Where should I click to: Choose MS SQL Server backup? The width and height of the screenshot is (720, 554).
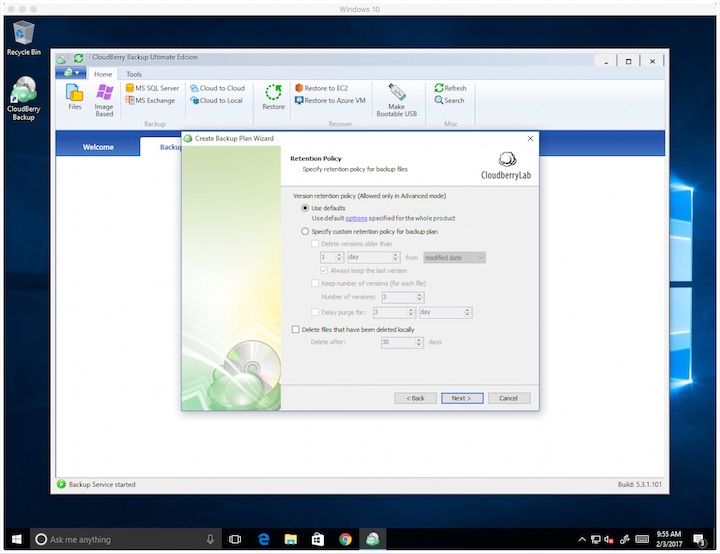pos(152,88)
